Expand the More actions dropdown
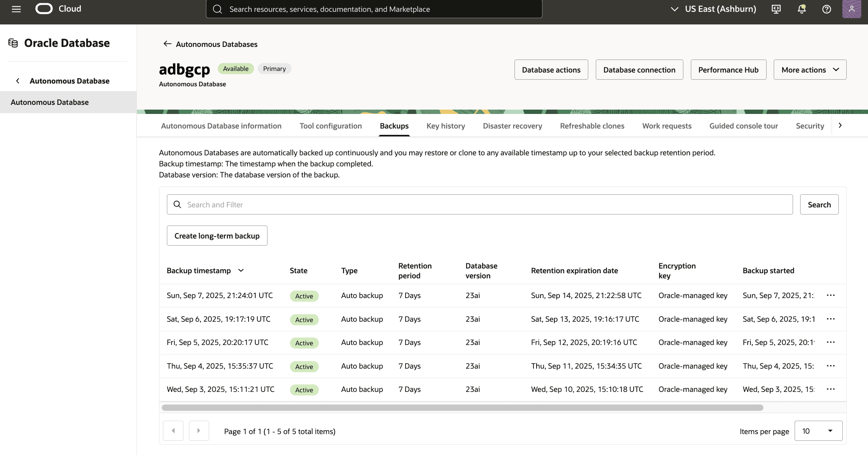This screenshot has width=868, height=455. tap(810, 69)
